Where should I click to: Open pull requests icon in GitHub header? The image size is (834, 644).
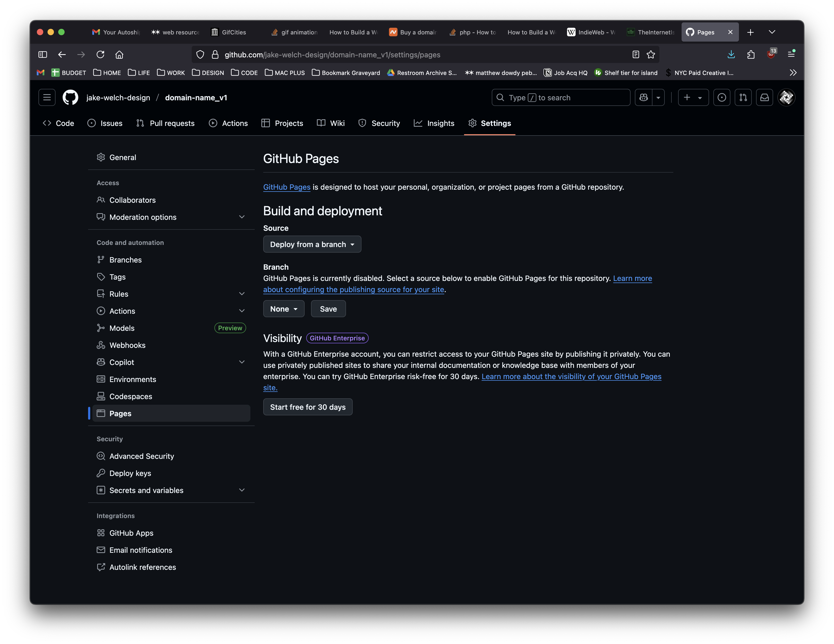[x=743, y=97]
